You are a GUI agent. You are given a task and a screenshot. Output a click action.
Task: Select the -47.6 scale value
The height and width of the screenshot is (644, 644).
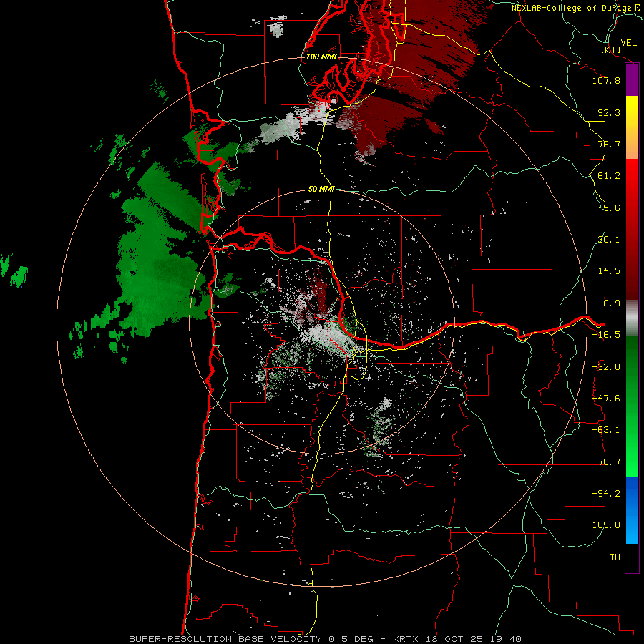pyautogui.click(x=606, y=399)
